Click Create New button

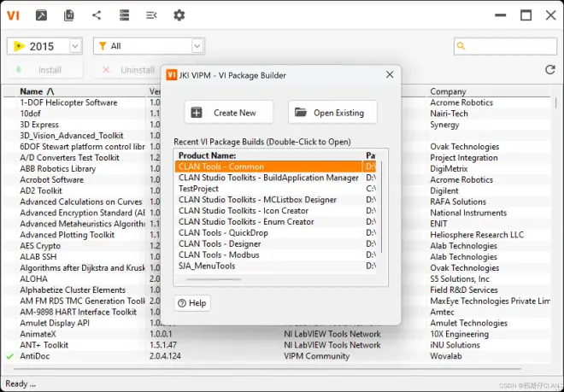click(229, 113)
